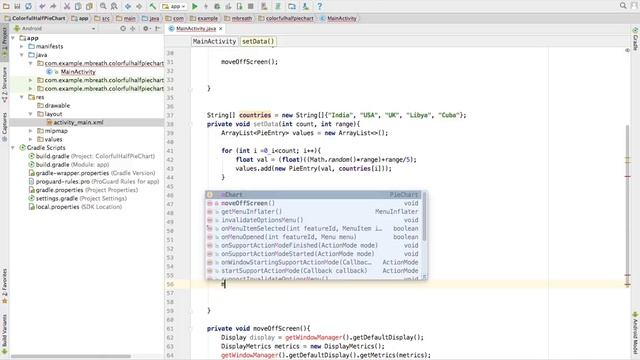This screenshot has width=640, height=360.
Task: Click mbreath in the navigation bar
Action: (x=238, y=18)
